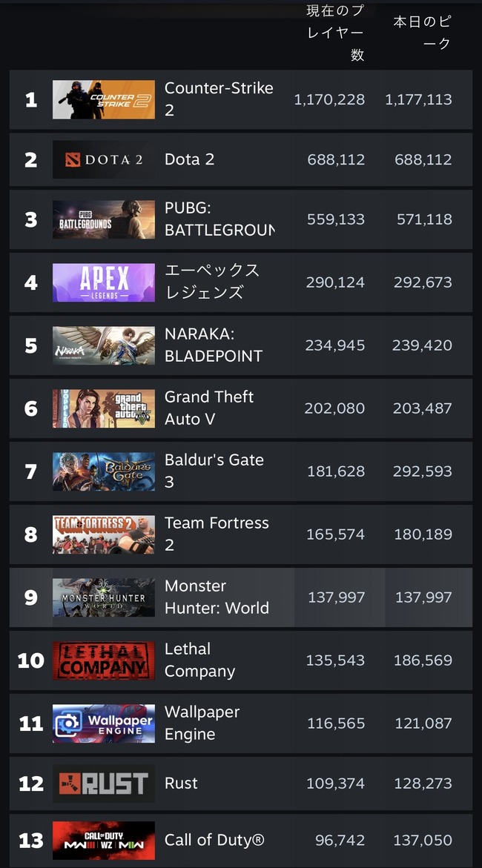Open the Rust logo thumbnail
Viewport: 482px width, 868px height.
[x=104, y=783]
